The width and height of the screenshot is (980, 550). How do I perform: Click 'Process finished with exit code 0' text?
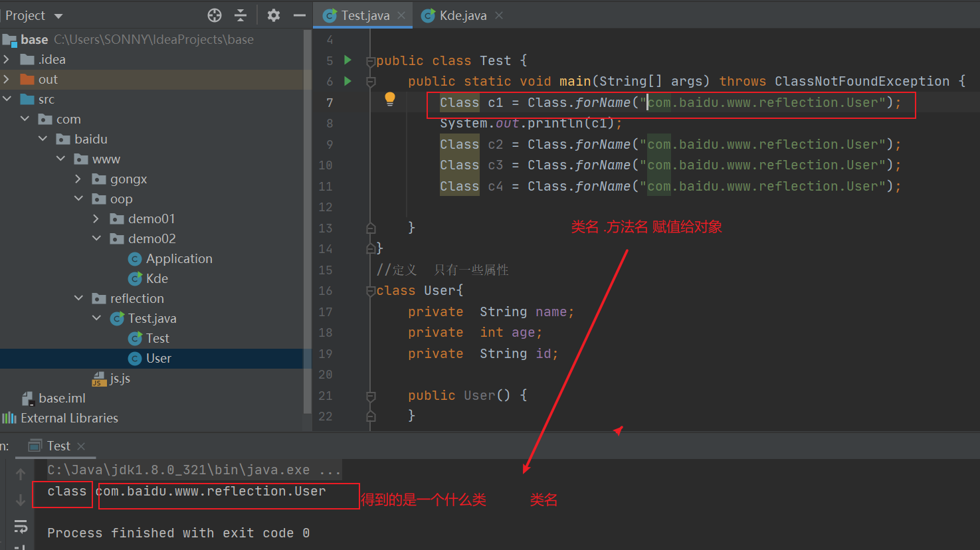tap(178, 533)
